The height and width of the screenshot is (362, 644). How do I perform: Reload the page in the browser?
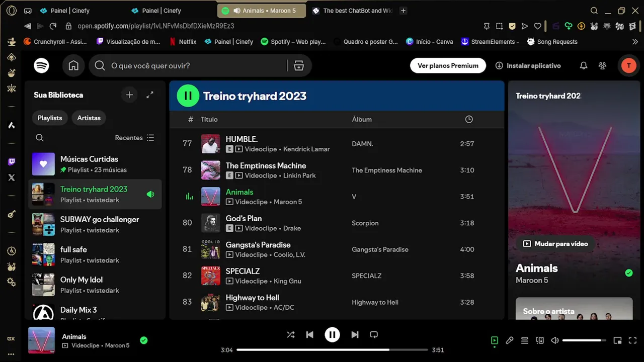click(53, 26)
